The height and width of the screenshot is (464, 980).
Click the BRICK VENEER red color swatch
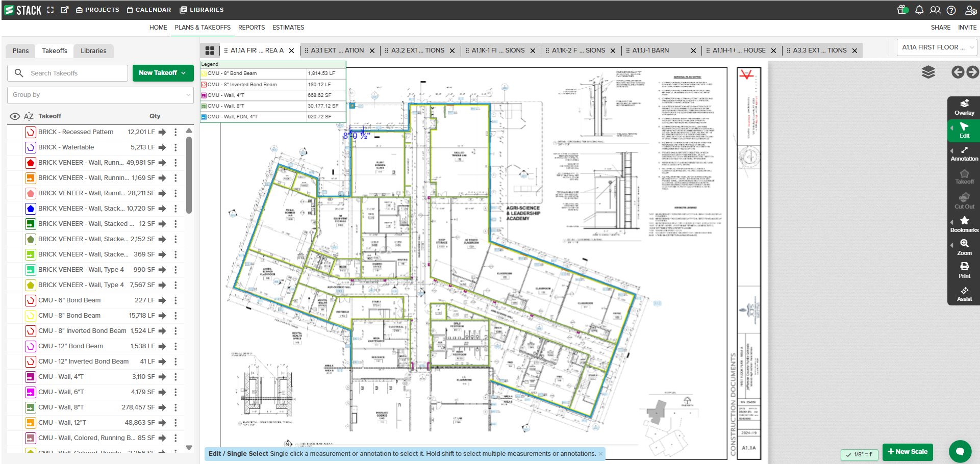31,163
